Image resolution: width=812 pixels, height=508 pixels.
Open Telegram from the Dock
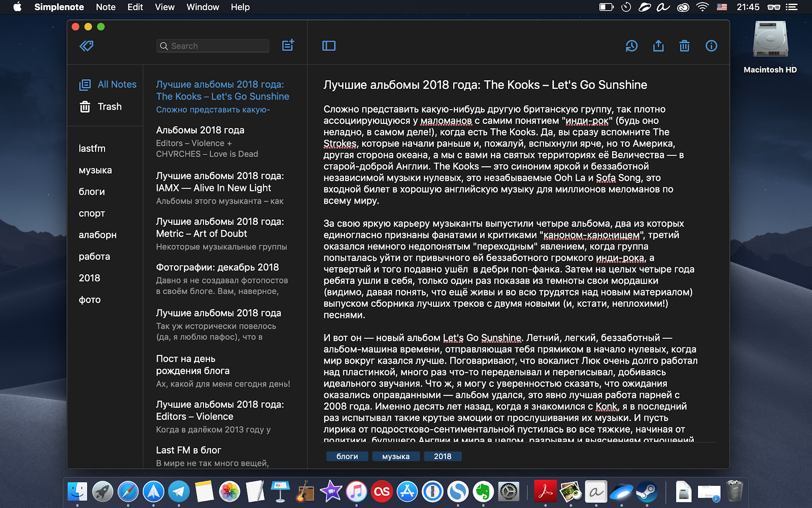pyautogui.click(x=179, y=491)
